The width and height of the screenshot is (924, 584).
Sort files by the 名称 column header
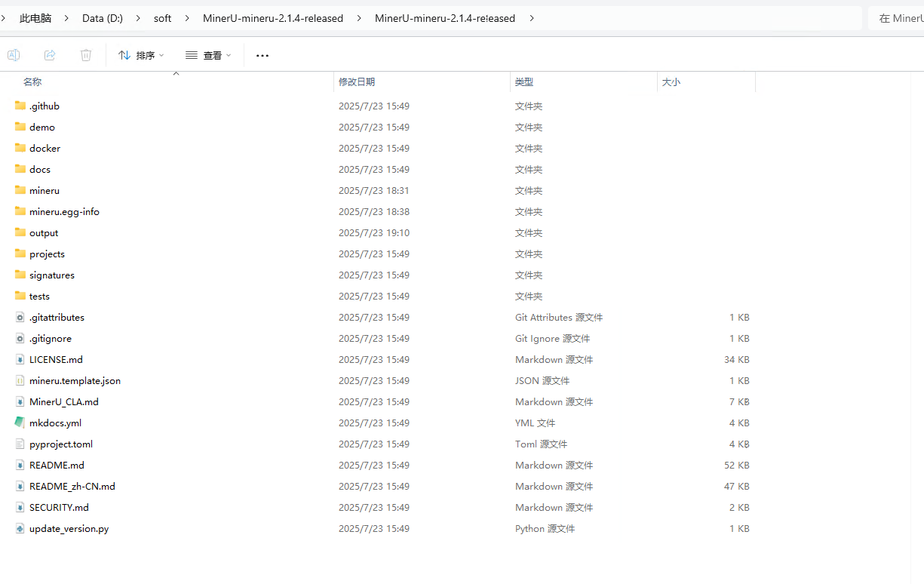(32, 81)
